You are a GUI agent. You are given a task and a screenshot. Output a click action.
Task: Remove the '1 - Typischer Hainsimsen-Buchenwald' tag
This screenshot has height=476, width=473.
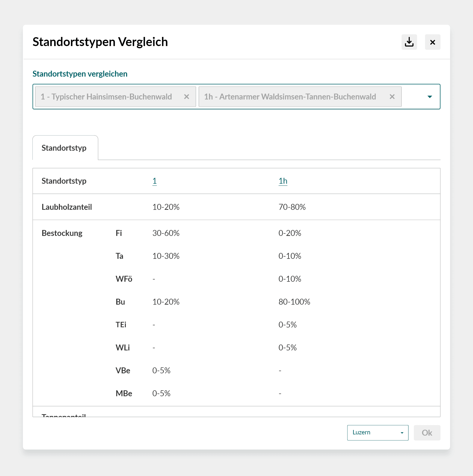[x=186, y=97]
